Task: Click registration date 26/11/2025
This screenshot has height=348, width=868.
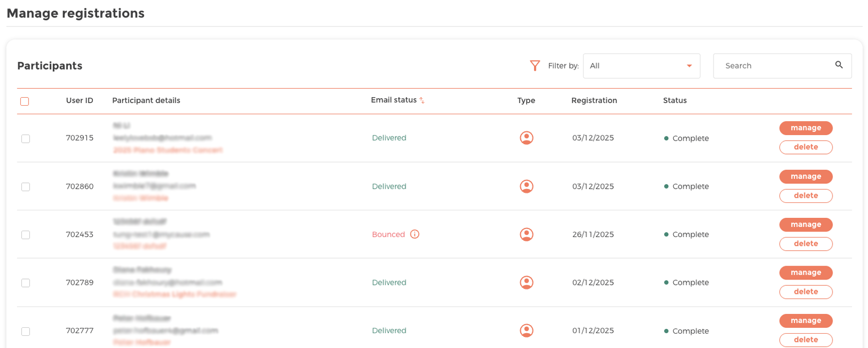Action: [x=593, y=234]
